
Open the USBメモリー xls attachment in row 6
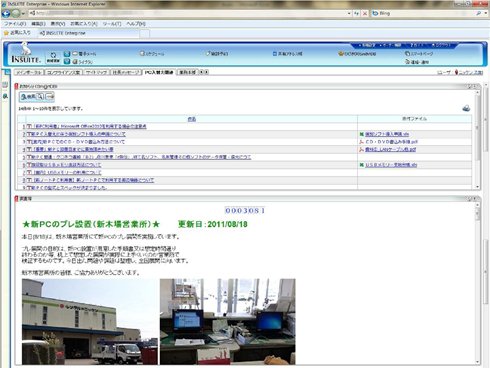click(391, 165)
